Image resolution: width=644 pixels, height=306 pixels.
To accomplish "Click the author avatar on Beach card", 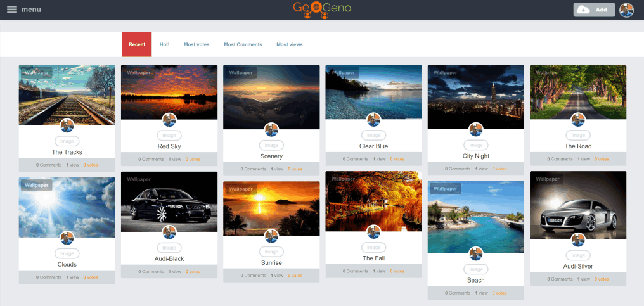I will pos(476,253).
